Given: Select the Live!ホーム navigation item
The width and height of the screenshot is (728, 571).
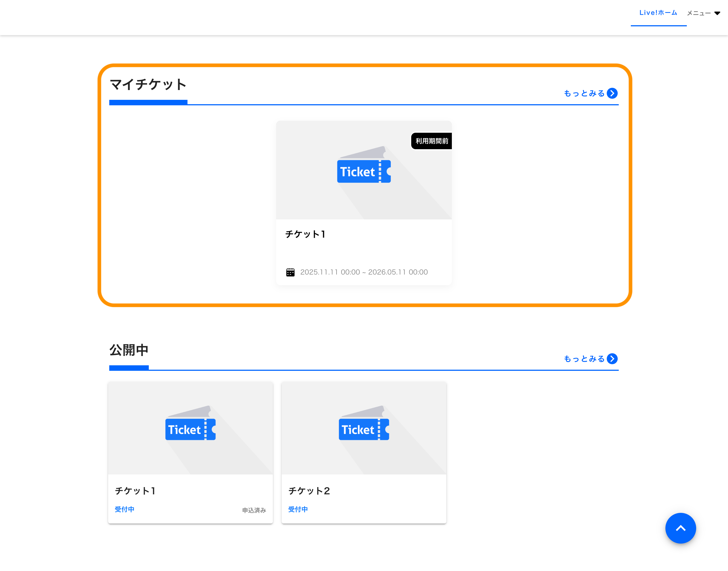Looking at the screenshot, I should pos(658,13).
